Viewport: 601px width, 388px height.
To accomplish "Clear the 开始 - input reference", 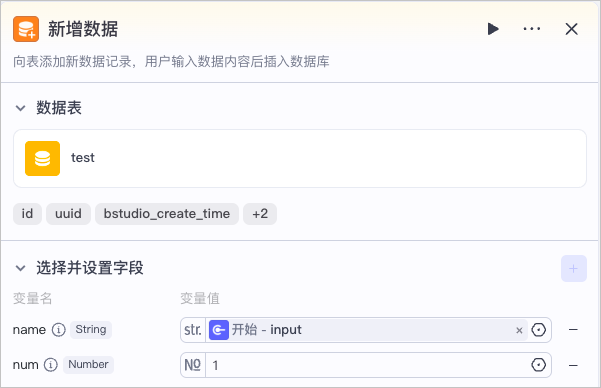I will [x=519, y=330].
